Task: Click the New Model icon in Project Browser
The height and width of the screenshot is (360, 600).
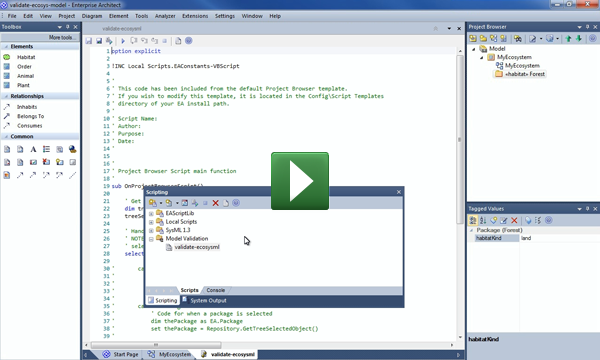Action: (473, 38)
